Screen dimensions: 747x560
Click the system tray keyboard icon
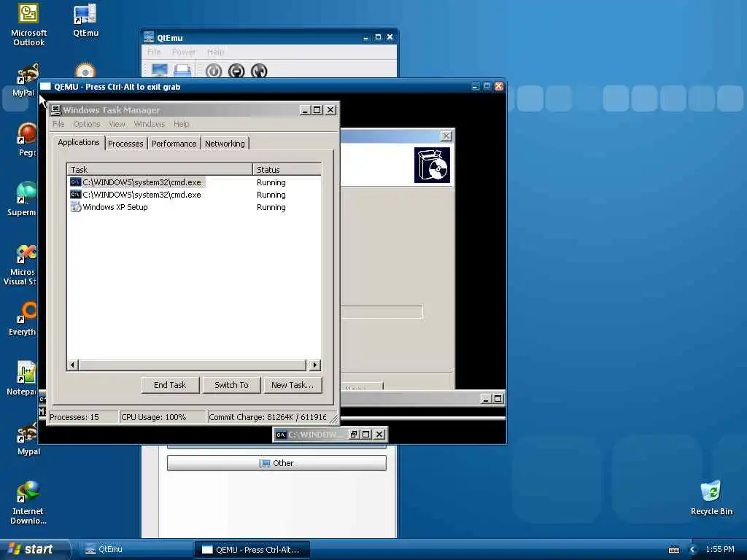(x=673, y=550)
